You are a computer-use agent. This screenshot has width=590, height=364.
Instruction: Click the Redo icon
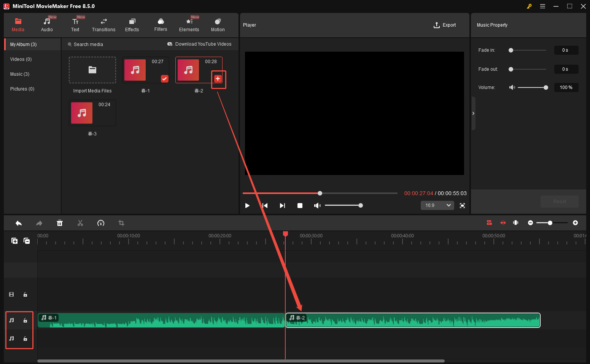pyautogui.click(x=39, y=223)
